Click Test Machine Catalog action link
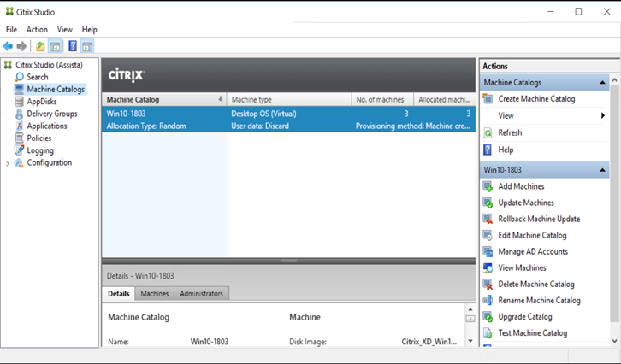This screenshot has width=621, height=364. tap(533, 333)
